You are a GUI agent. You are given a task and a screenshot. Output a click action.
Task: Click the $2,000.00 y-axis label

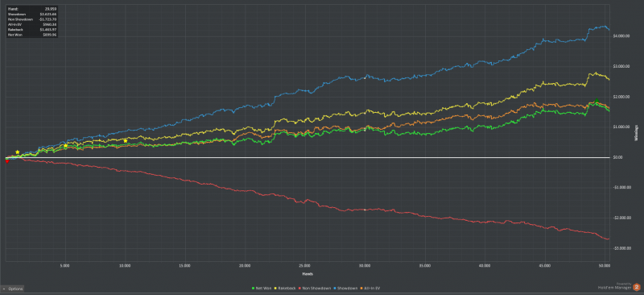point(621,97)
